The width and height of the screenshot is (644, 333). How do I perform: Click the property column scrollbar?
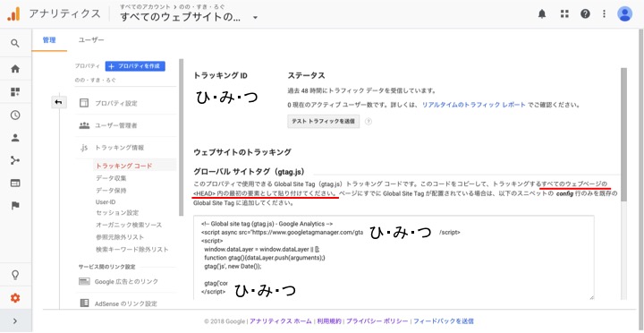pyautogui.click(x=181, y=138)
